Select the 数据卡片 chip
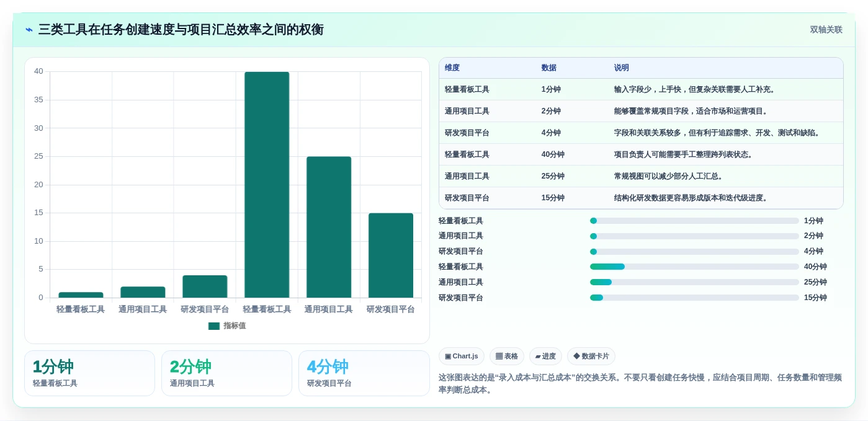The image size is (868, 421). coord(591,357)
